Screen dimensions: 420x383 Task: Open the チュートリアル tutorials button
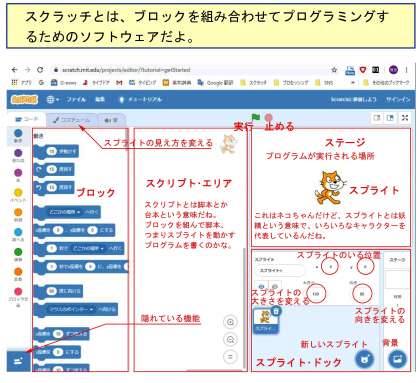[141, 99]
